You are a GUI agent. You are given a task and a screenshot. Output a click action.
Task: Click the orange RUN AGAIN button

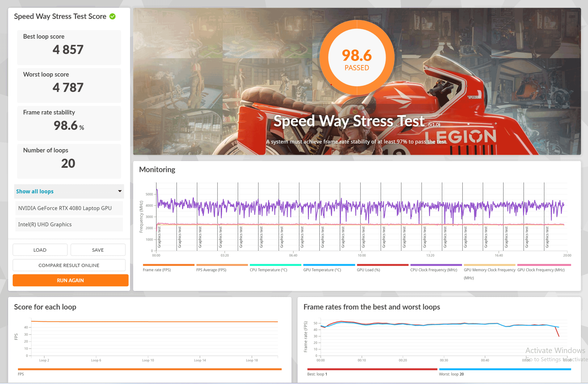[70, 280]
